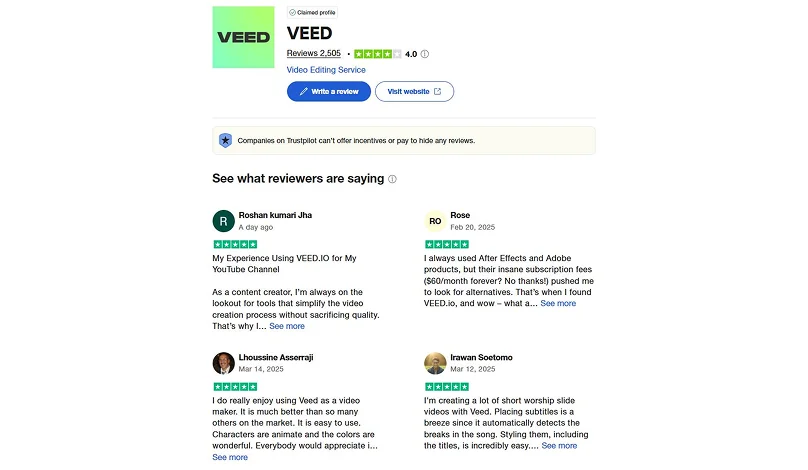Viewport: 808px width, 470px height.
Task: Click the VEED logo thumbnail
Action: pyautogui.click(x=243, y=37)
